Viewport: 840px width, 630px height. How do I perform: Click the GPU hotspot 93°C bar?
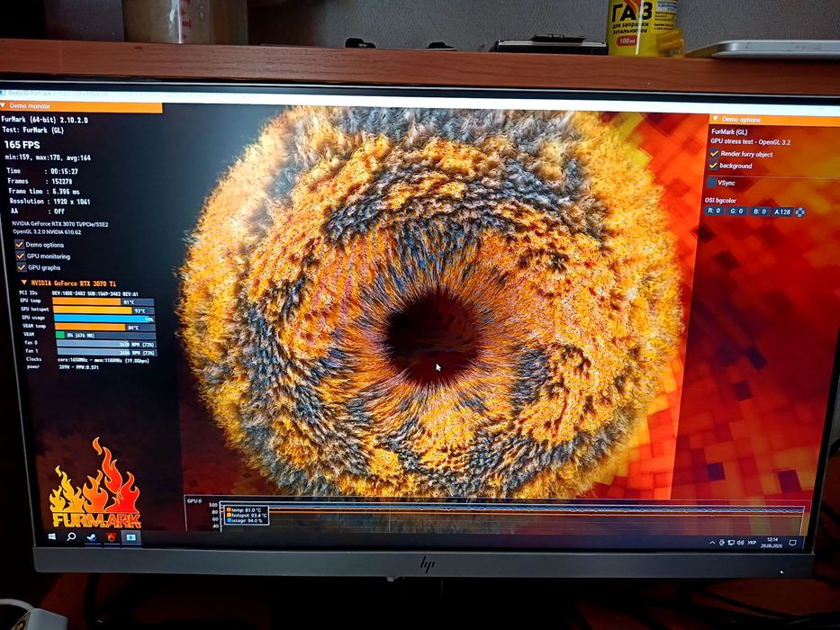click(x=104, y=310)
